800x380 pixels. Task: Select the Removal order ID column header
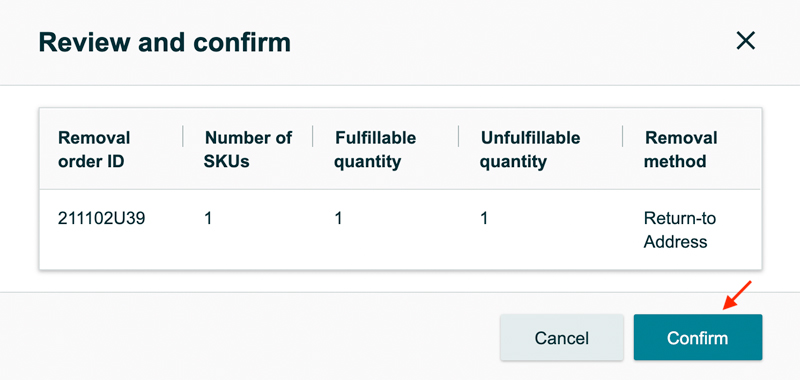pyautogui.click(x=94, y=149)
